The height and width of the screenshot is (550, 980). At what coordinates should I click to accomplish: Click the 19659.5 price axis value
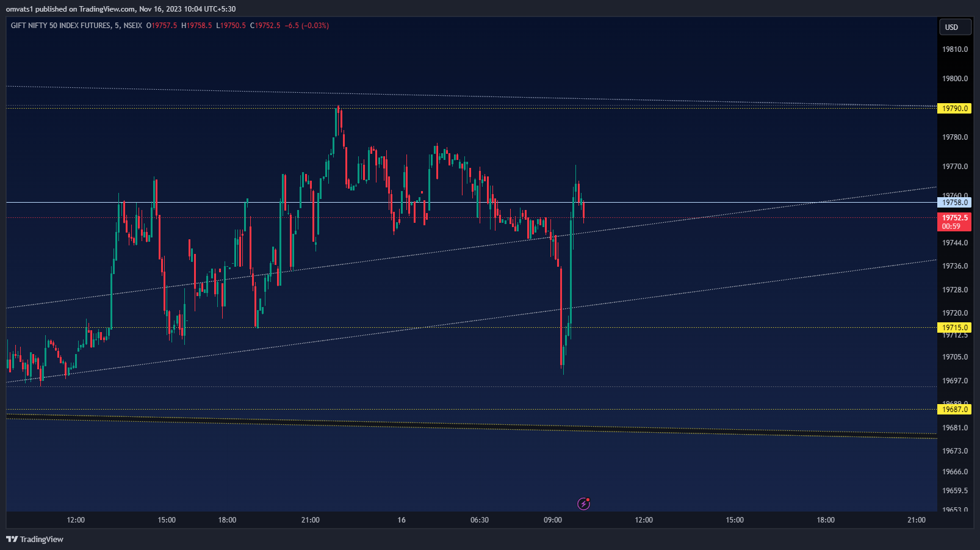pos(955,491)
